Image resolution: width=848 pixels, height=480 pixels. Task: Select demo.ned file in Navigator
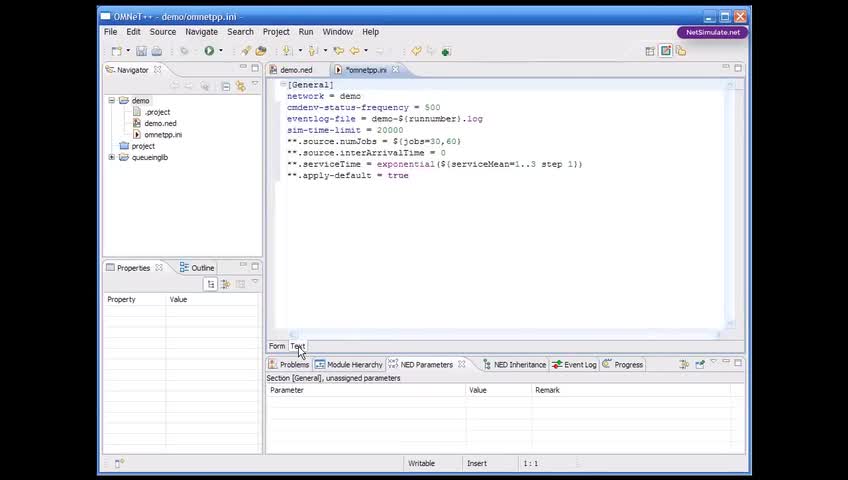160,123
